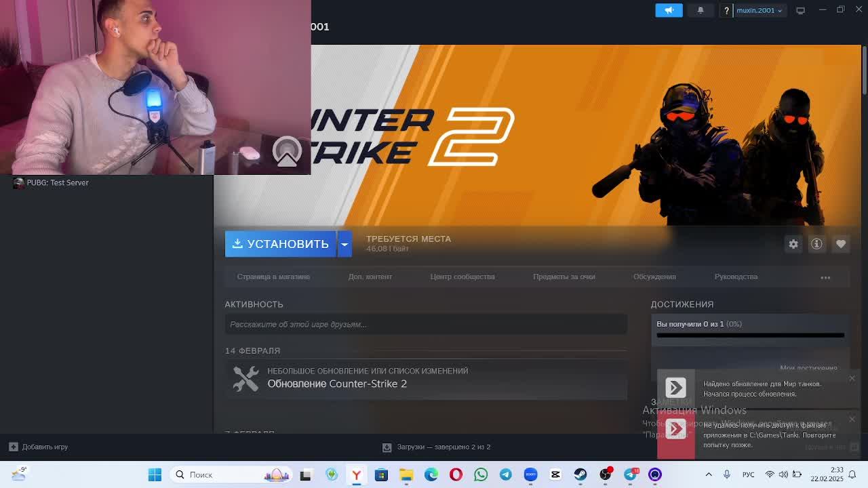Open the Предметы за очки tab
The width and height of the screenshot is (868, 488).
564,277
